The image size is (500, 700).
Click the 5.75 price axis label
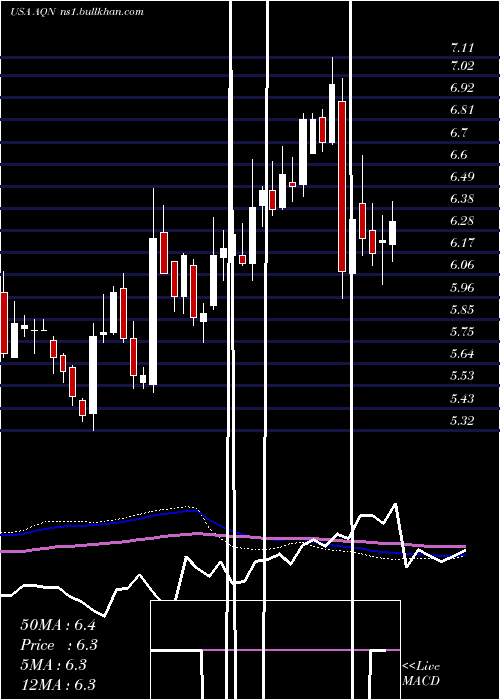click(462, 332)
